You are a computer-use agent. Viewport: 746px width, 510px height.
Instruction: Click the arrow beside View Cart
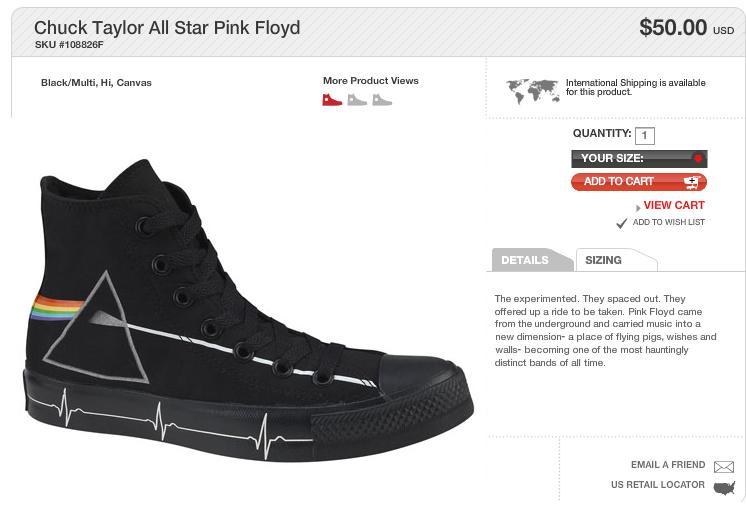coord(638,208)
